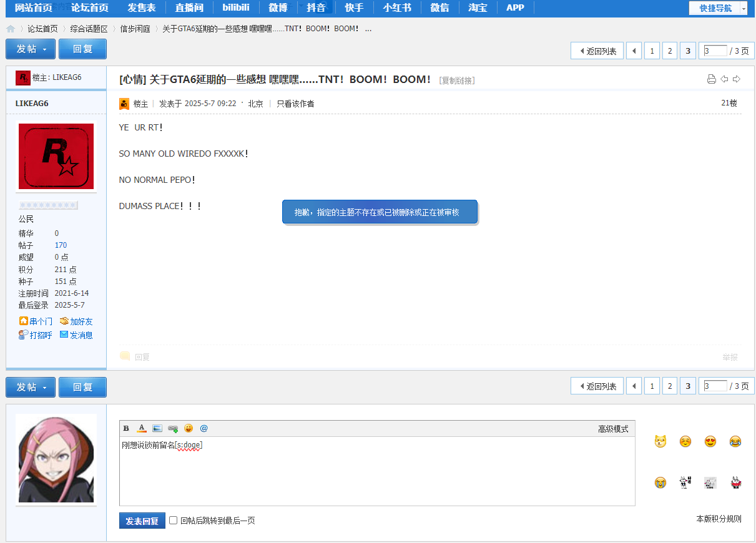Click the home icon in breadcrumb
The image size is (756, 543).
tap(11, 29)
